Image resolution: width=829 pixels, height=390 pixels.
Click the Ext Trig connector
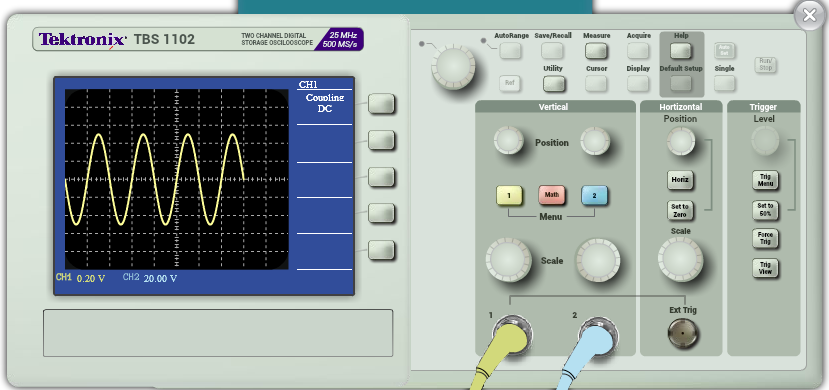(683, 334)
